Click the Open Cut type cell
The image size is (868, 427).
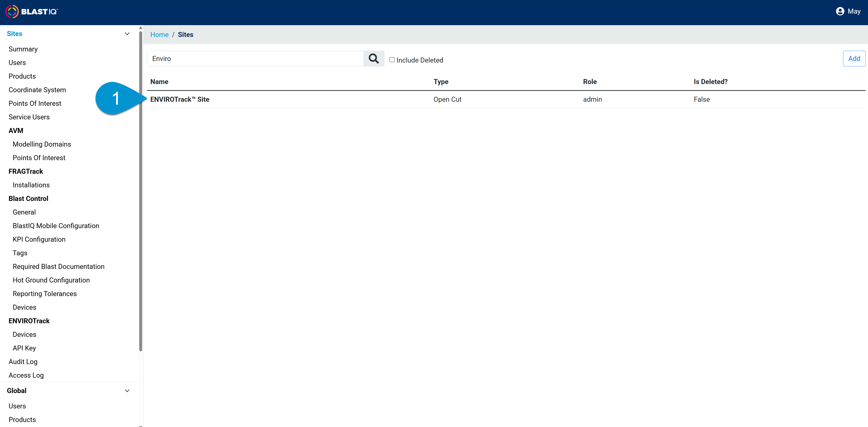click(447, 99)
